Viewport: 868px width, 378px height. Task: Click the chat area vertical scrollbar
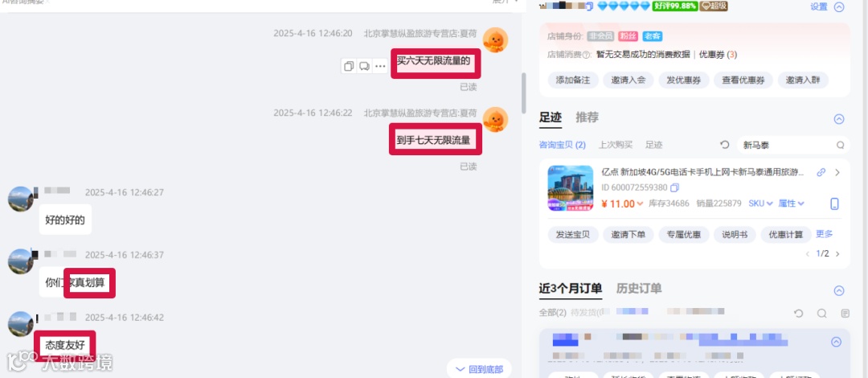pyautogui.click(x=524, y=93)
